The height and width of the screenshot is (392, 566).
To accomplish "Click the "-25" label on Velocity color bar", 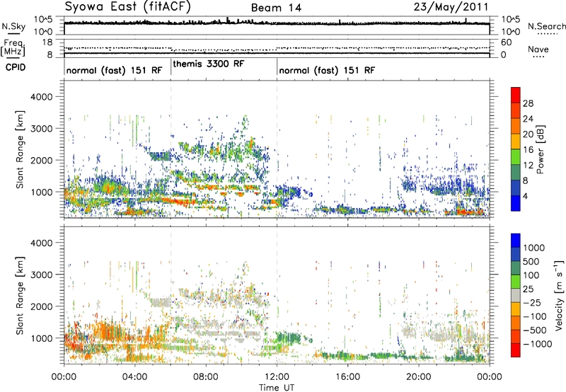I will (x=532, y=303).
